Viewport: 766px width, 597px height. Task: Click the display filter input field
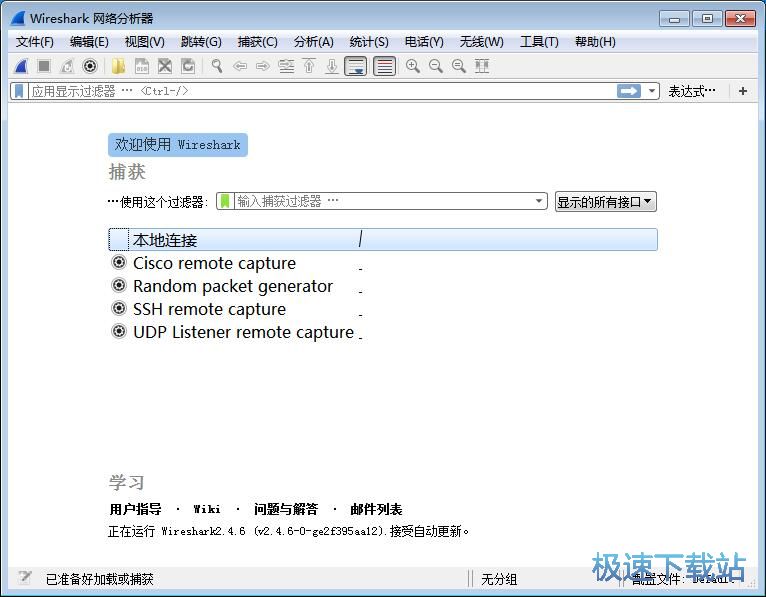322,91
